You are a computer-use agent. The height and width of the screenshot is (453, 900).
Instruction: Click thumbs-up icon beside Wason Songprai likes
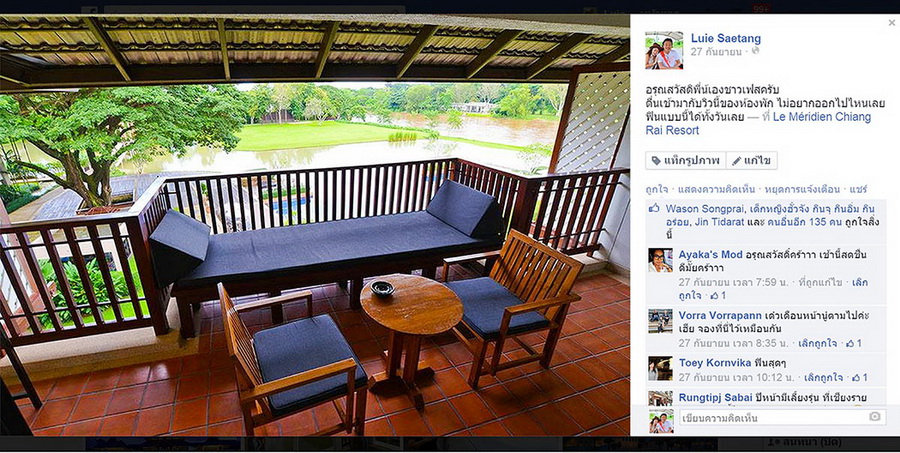click(654, 208)
